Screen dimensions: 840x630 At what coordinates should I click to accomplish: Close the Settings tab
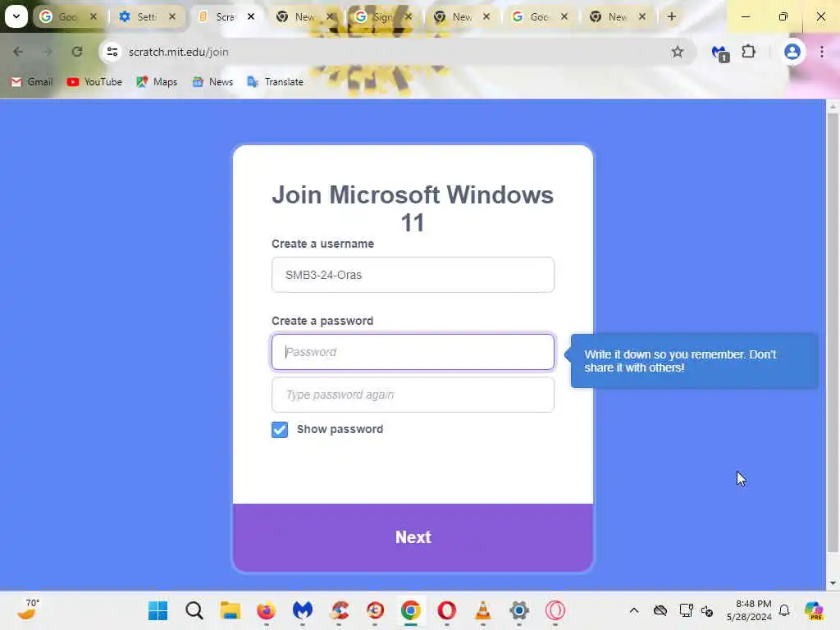tap(172, 16)
